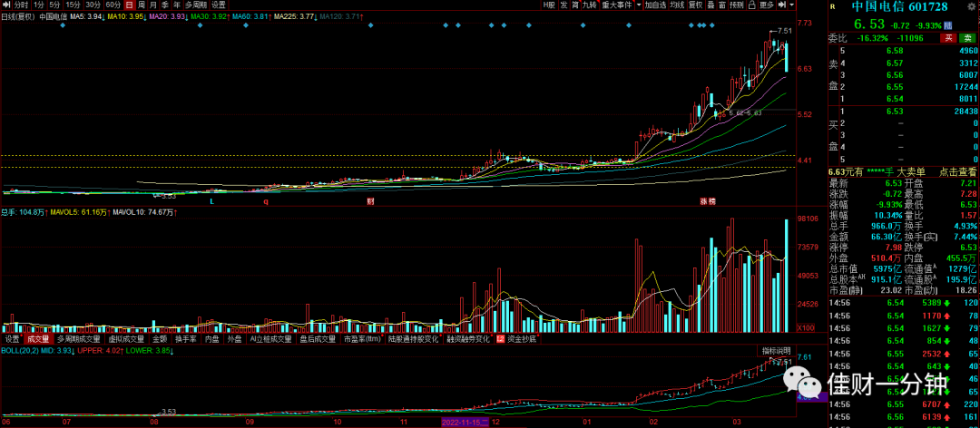Select the 融资融券变化 tab
This screenshot has width=980, height=428.
[468, 339]
